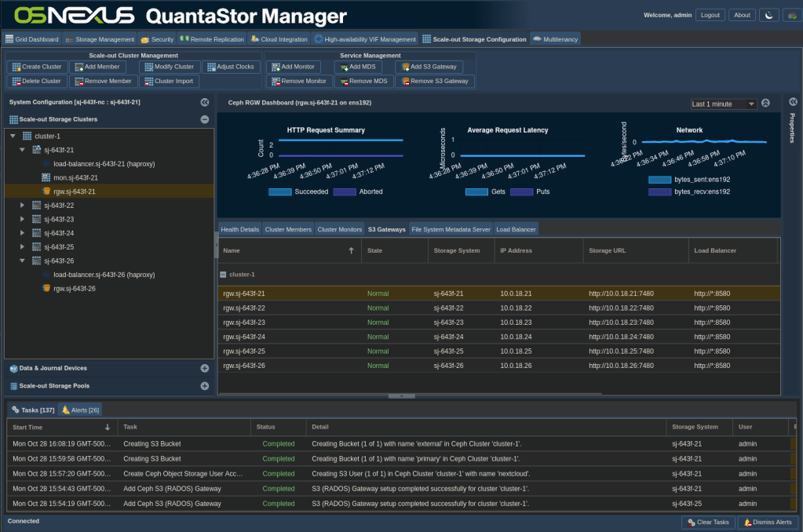Image resolution: width=803 pixels, height=532 pixels.
Task: Collapse the Scale-out Storage Clusters section
Action: [205, 119]
